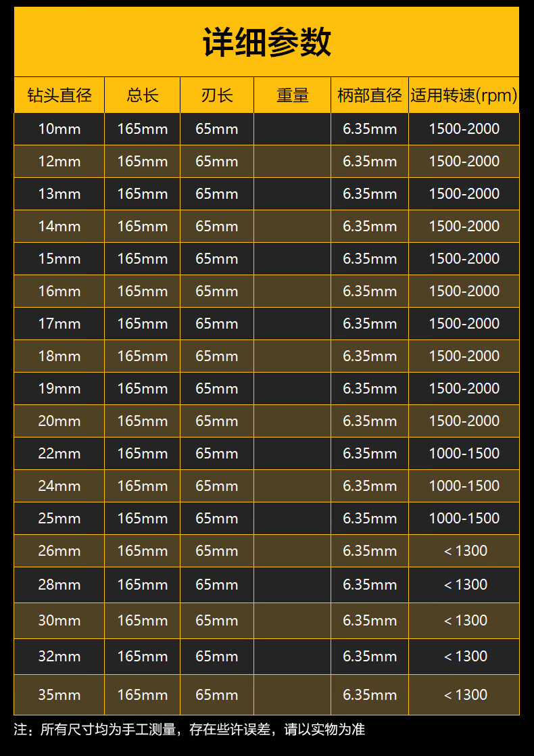Select the 10mm drill diameter cell
Image resolution: width=534 pixels, height=756 pixels.
click(59, 129)
